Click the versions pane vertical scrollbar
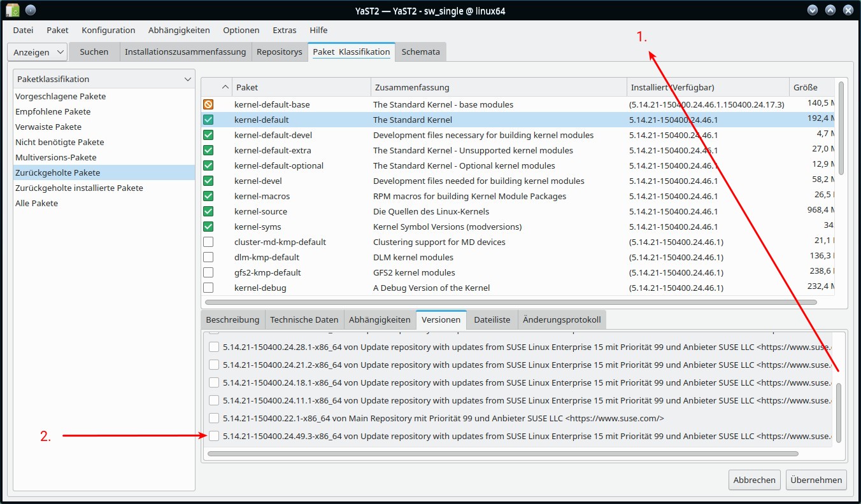This screenshot has width=861, height=504. pyautogui.click(x=839, y=412)
